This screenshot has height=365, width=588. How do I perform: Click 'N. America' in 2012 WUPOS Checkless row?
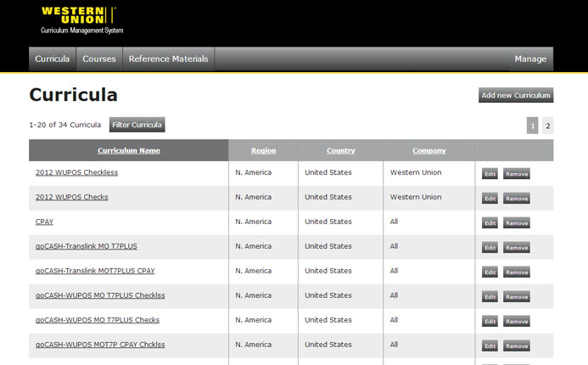(x=254, y=172)
